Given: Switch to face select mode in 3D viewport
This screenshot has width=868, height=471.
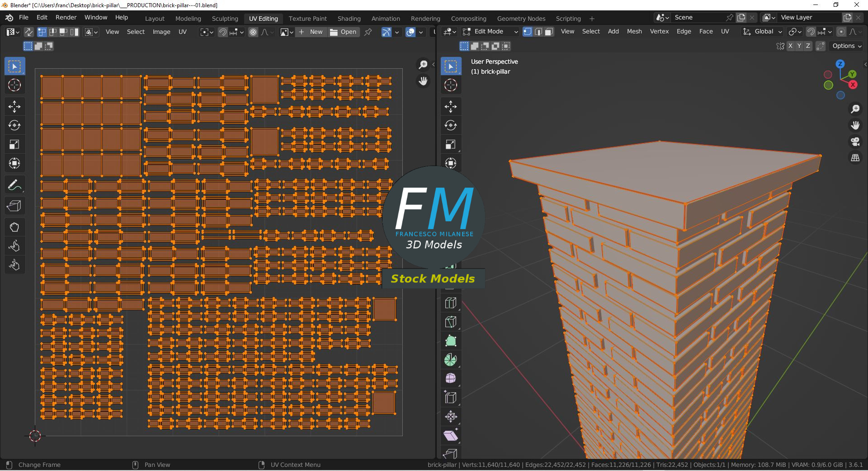Looking at the screenshot, I should click(549, 32).
